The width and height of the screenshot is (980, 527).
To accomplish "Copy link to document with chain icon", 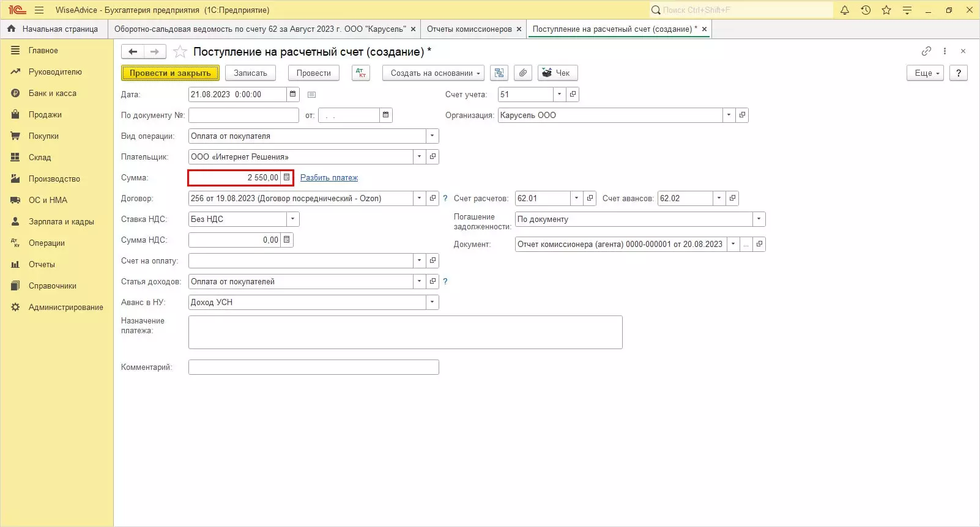I will pyautogui.click(x=926, y=51).
